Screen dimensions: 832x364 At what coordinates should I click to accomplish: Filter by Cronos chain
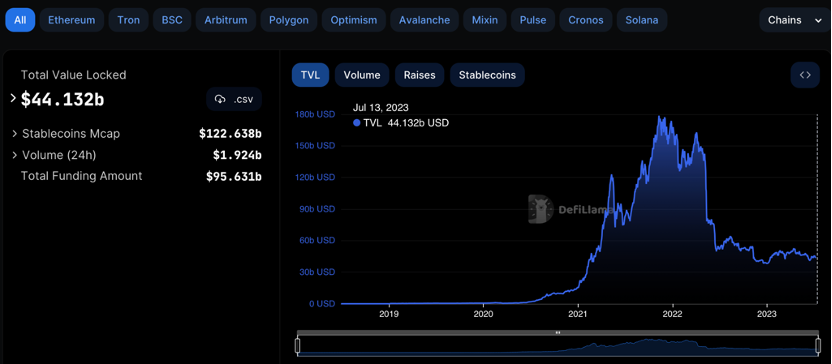pyautogui.click(x=586, y=20)
